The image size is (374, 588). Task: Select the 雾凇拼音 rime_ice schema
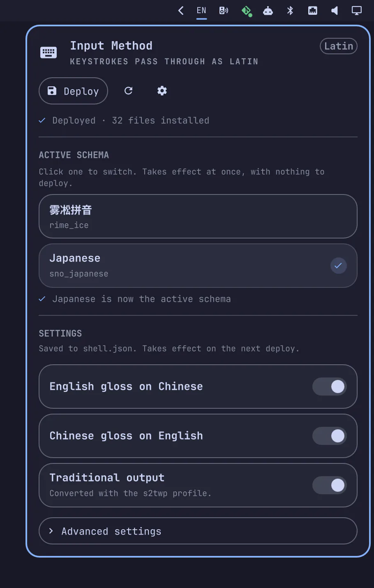pos(198,216)
